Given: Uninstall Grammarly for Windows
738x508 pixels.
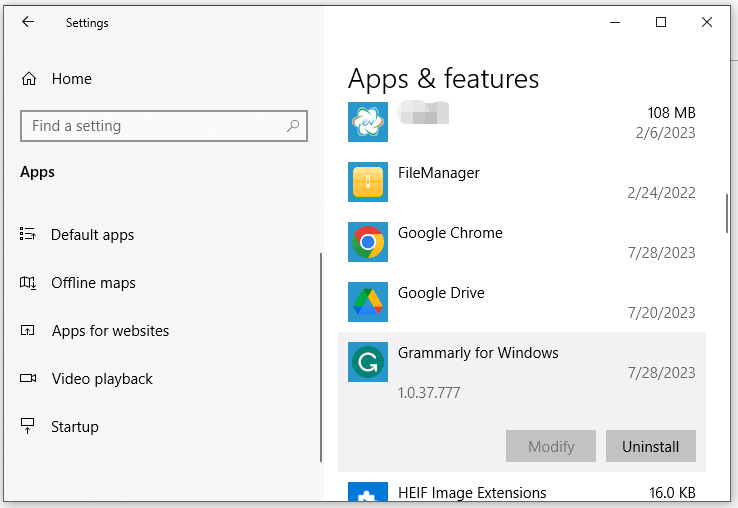Looking at the screenshot, I should 650,446.
